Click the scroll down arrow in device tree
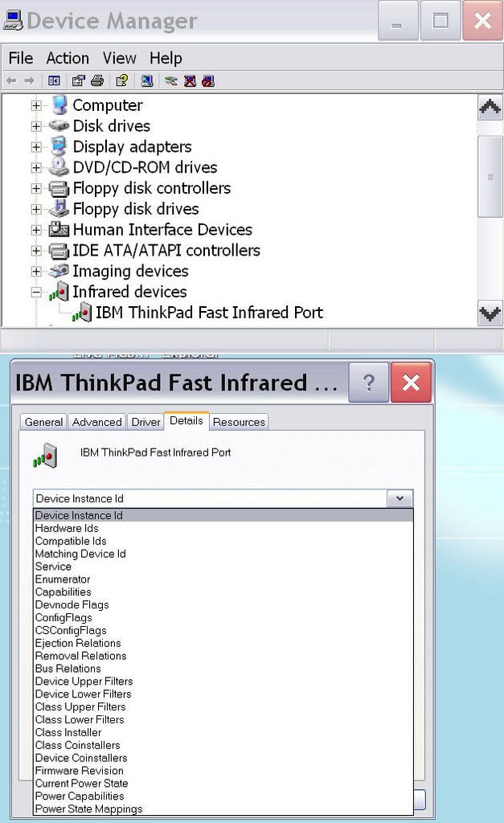Viewport: 504px width, 823px height. (490, 313)
